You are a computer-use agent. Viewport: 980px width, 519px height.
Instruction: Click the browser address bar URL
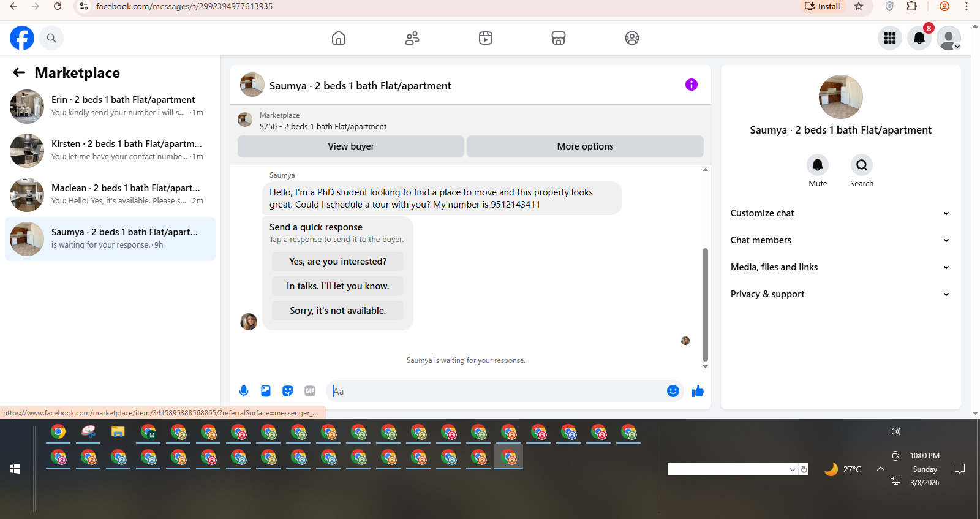[x=184, y=6]
